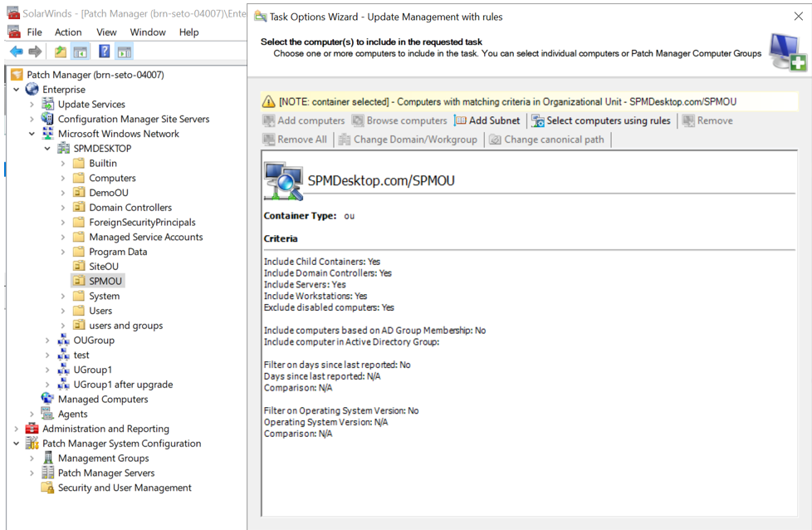Click the blue Help question mark icon
The image size is (812, 530).
coord(104,52)
